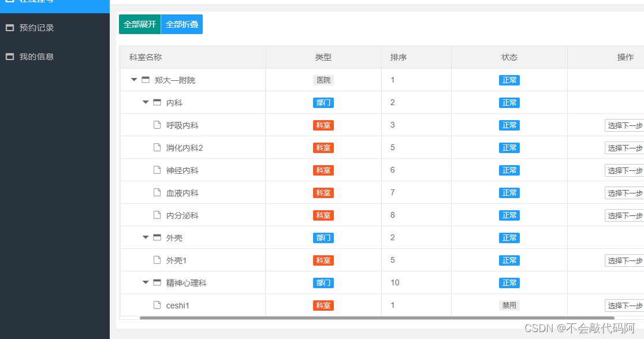
Task: Click the file icon beside ceshi1
Action: tap(157, 306)
